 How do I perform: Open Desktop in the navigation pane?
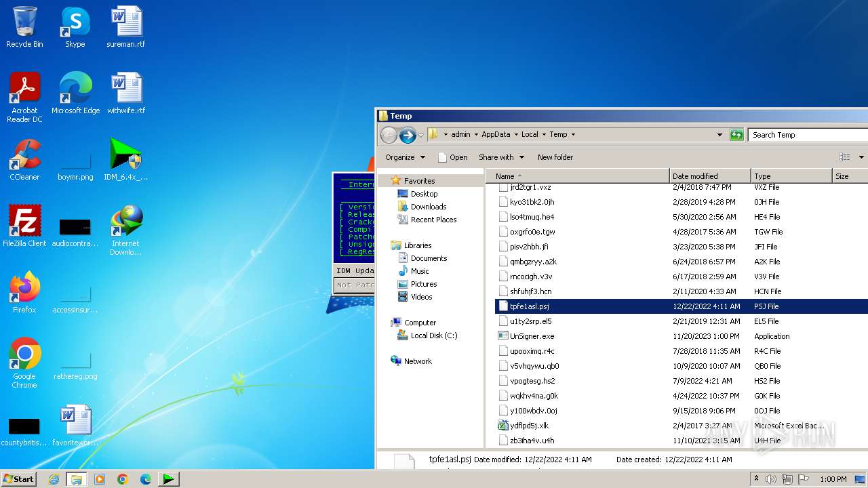pyautogui.click(x=424, y=194)
